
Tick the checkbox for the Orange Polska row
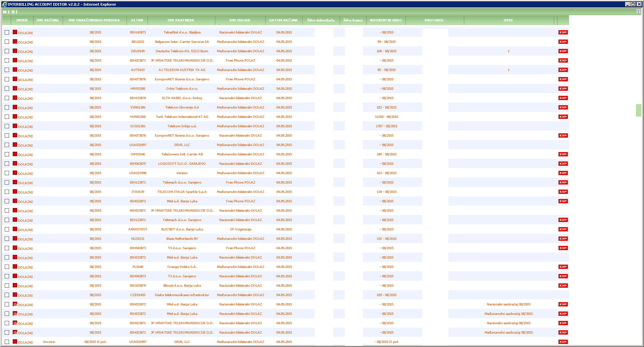[x=7, y=267]
